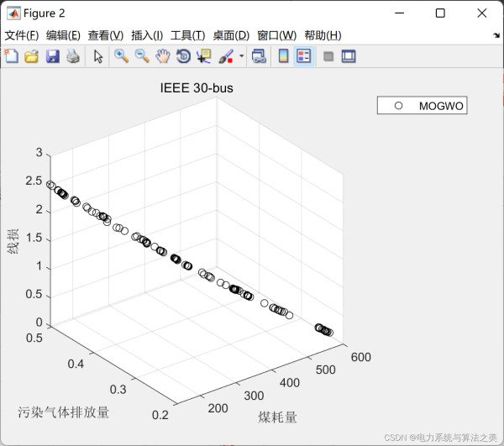The height and width of the screenshot is (446, 504).
Task: Save the figure with the floppy icon
Action: point(53,56)
